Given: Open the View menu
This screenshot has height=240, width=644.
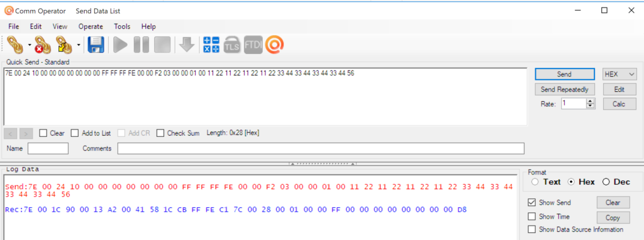Looking at the screenshot, I should click(x=60, y=26).
